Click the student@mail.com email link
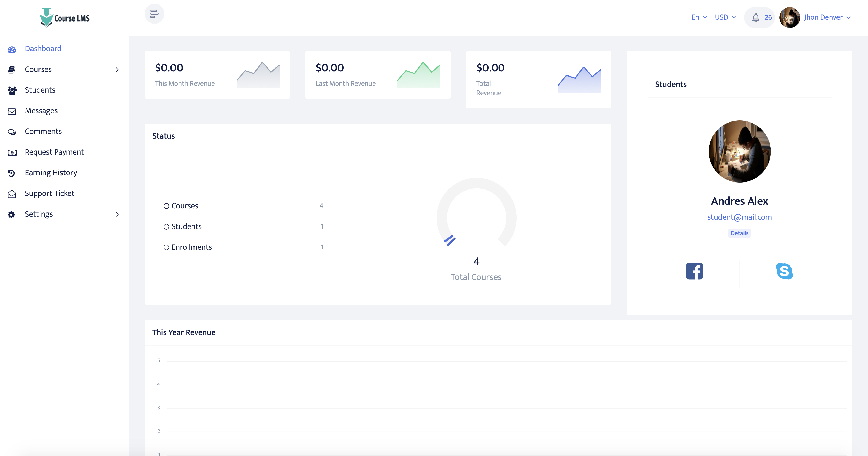 pos(739,217)
